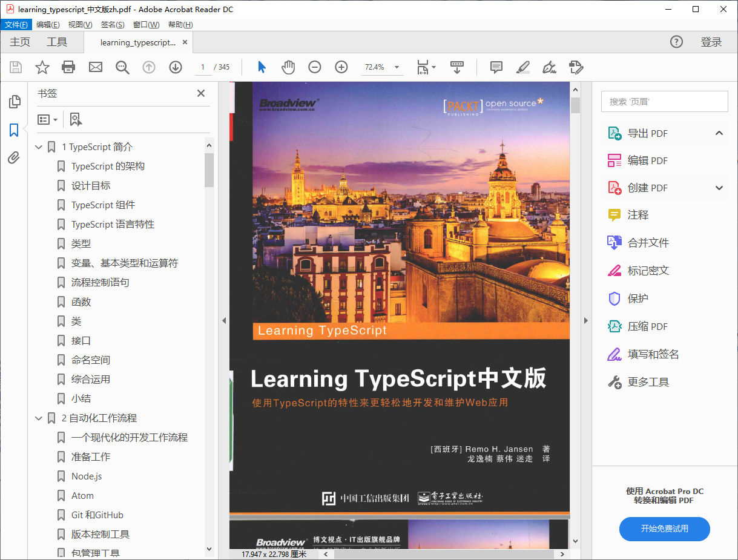
Task: Print the document with printer icon
Action: tap(68, 67)
